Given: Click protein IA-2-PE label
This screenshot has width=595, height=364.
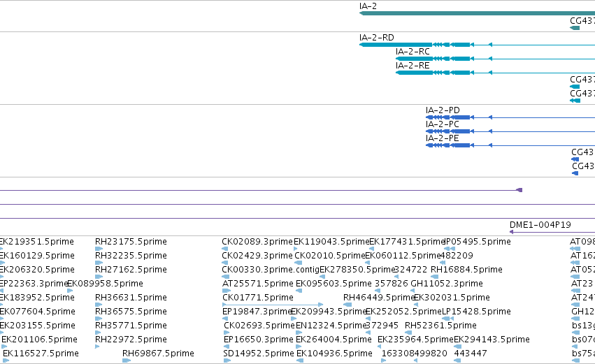Looking at the screenshot, I should click(442, 138).
